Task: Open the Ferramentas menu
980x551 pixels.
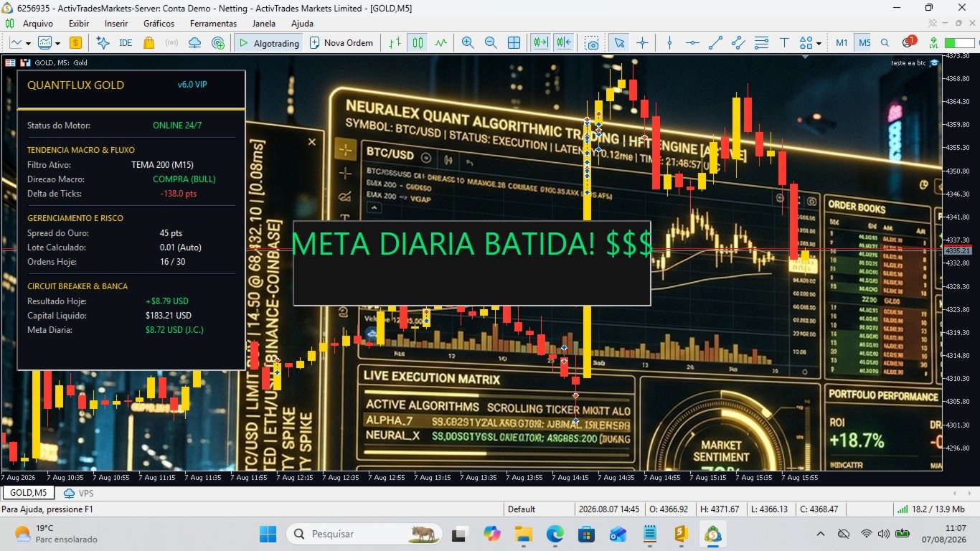Action: (213, 24)
